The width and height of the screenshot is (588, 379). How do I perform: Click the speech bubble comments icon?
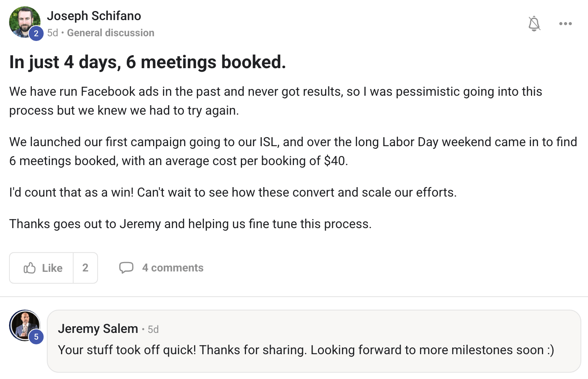pos(126,268)
